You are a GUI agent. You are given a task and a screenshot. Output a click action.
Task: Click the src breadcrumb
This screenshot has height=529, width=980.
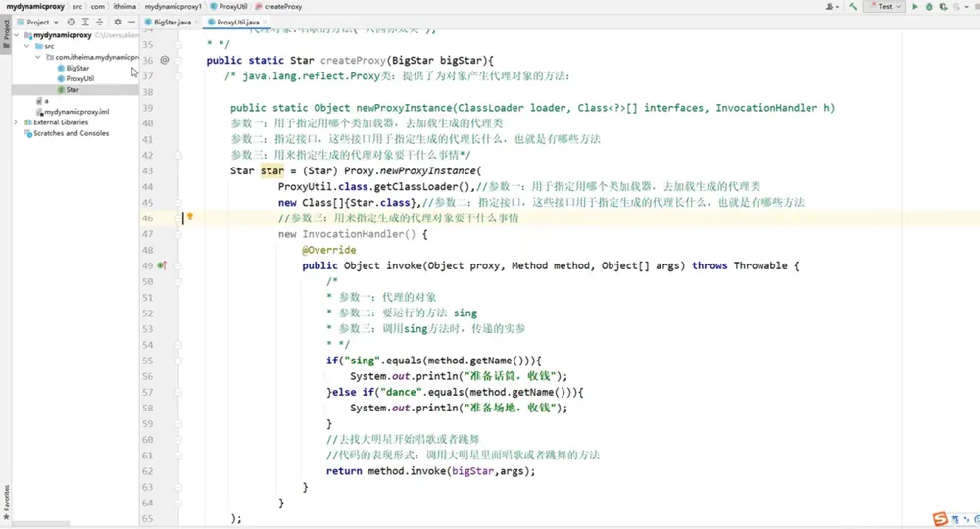tap(77, 6)
